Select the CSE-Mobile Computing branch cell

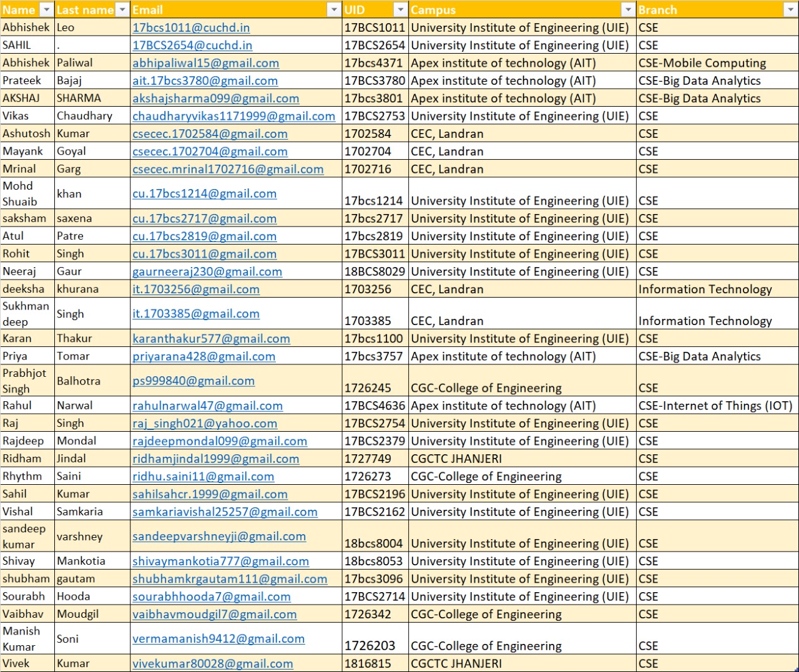702,63
